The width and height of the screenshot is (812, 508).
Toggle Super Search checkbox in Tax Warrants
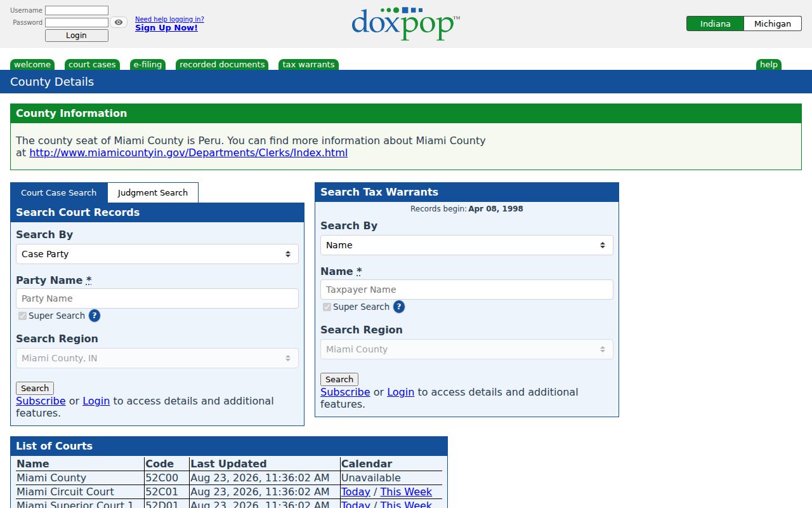327,307
